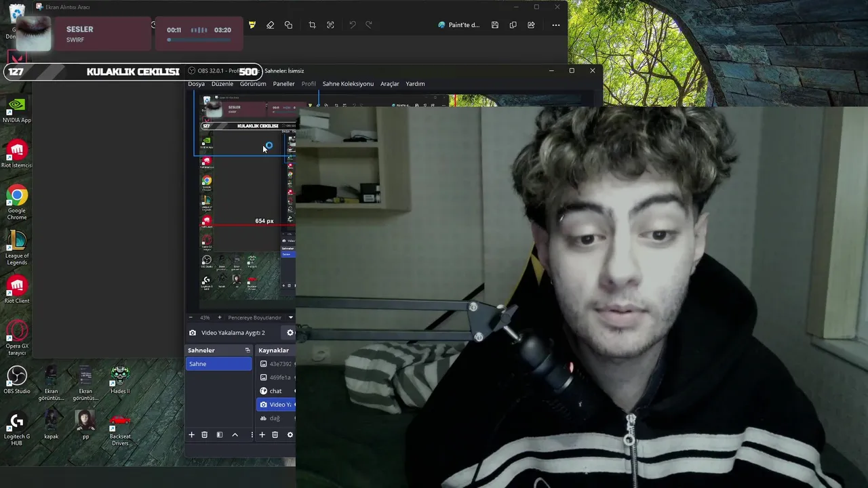Seek the SESLER track progress bar

click(199, 40)
